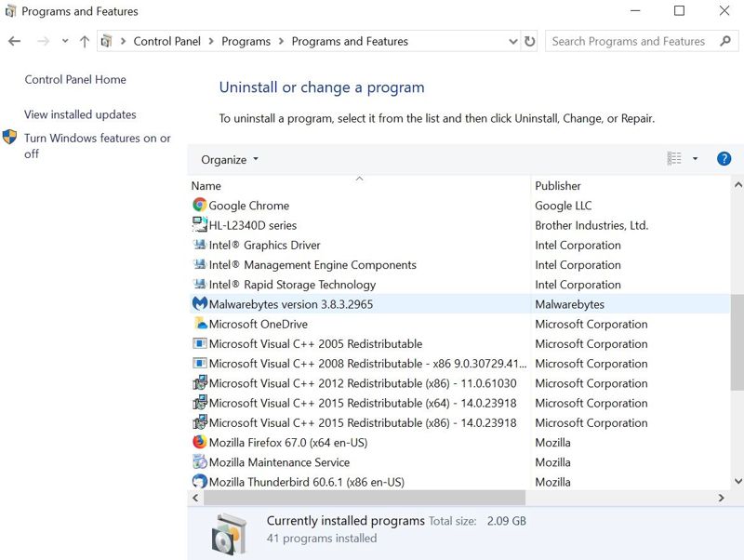Open Control Panel Home link
This screenshot has height=560, width=744.
tap(75, 79)
